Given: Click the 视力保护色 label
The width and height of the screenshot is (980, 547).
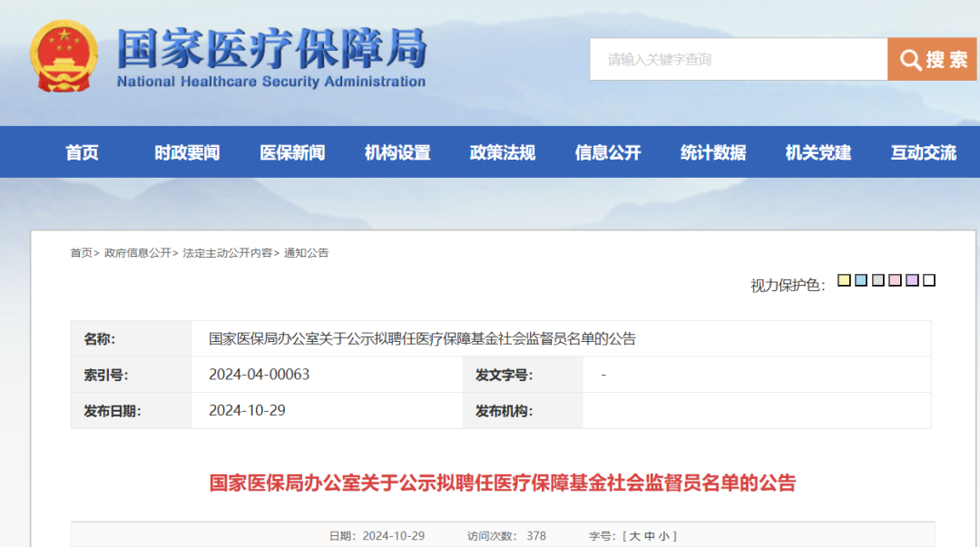Looking at the screenshot, I should pyautogui.click(x=789, y=286).
